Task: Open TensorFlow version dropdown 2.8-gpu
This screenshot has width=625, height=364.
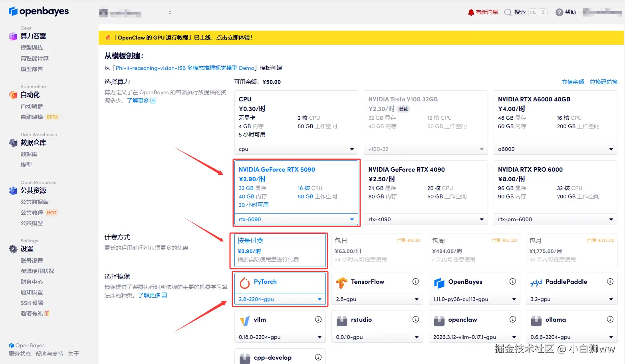Action: click(x=377, y=299)
